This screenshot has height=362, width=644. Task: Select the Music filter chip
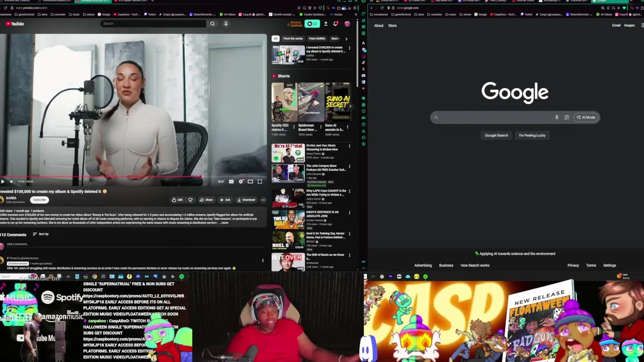coord(335,39)
